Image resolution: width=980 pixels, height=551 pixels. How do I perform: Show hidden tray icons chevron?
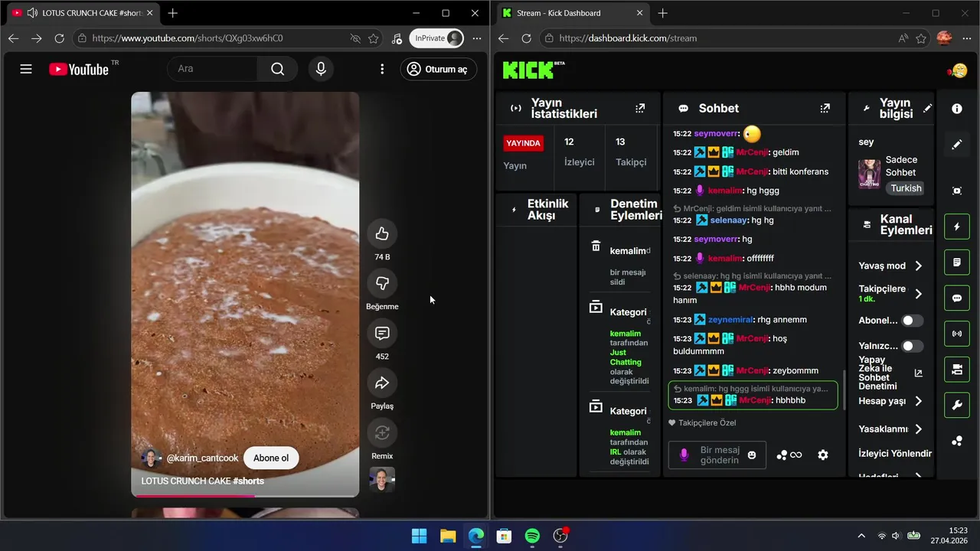861,536
